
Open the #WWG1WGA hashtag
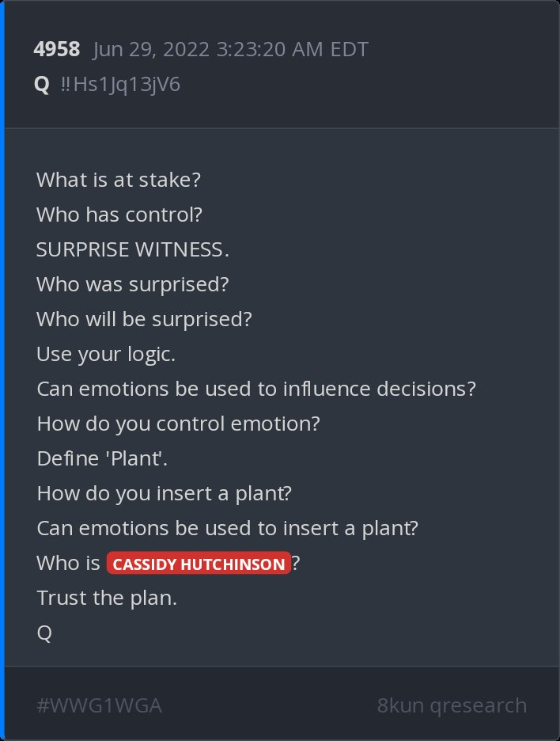(x=99, y=705)
